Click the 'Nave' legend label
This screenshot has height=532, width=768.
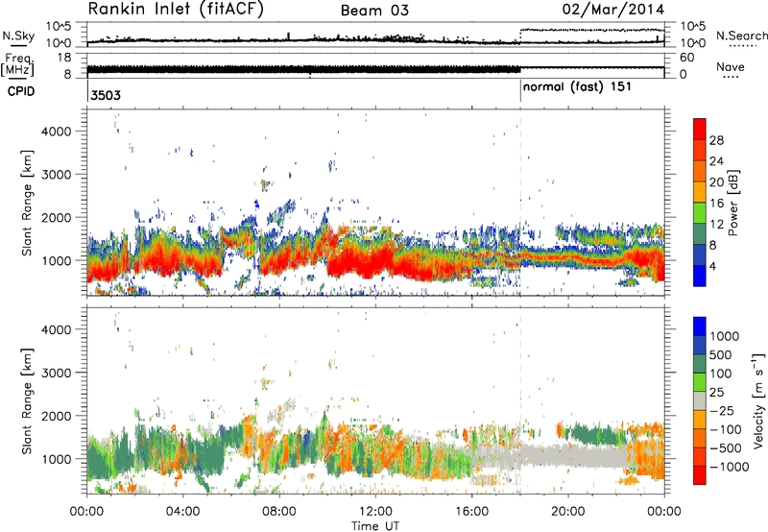pos(731,67)
